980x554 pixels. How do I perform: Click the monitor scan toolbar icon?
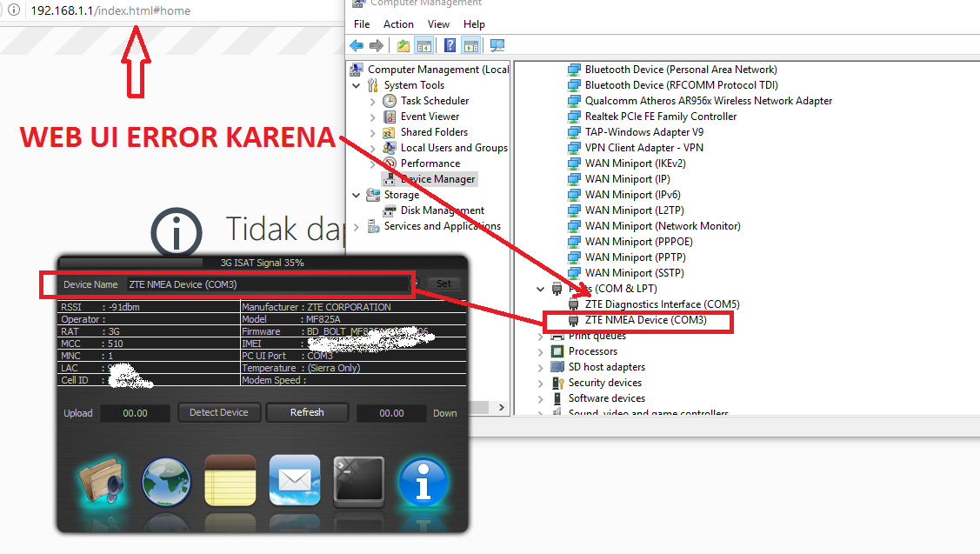497,45
